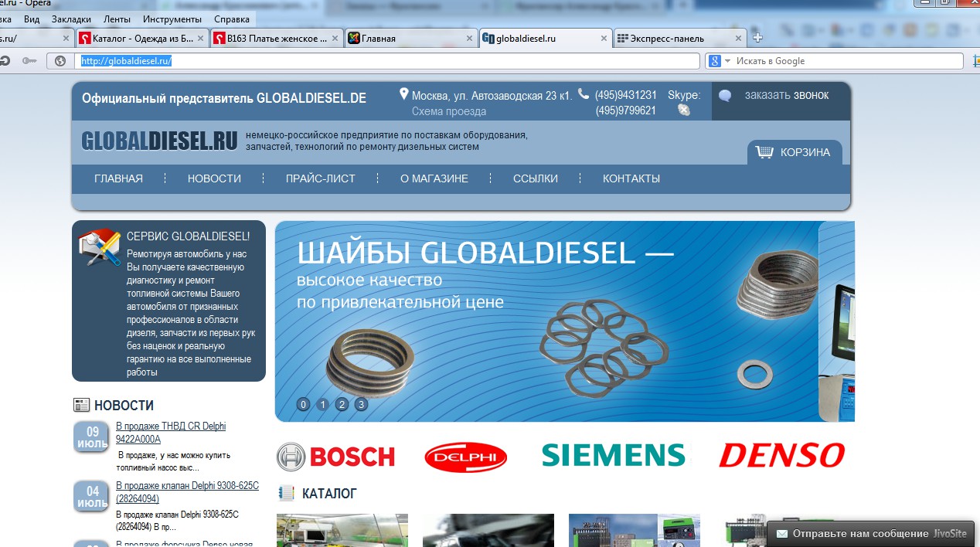
Task: Switch to the Каталог - Одежда tab
Action: click(x=142, y=38)
